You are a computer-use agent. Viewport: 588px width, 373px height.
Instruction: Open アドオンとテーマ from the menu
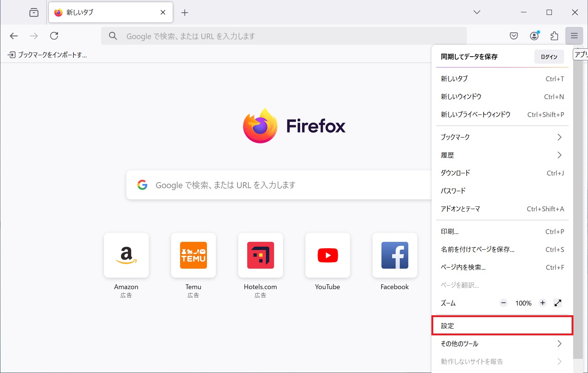502,209
